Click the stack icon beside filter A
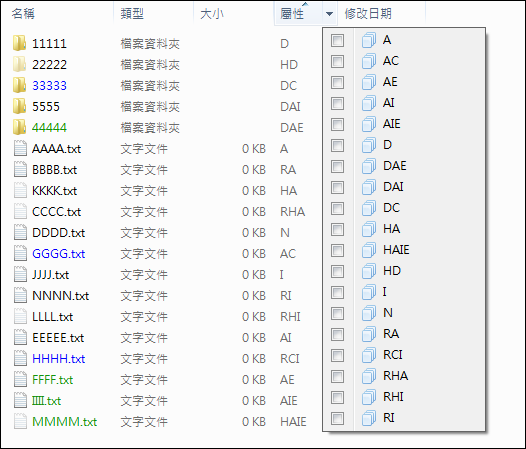Viewport: 526px width, 449px height. tap(369, 40)
